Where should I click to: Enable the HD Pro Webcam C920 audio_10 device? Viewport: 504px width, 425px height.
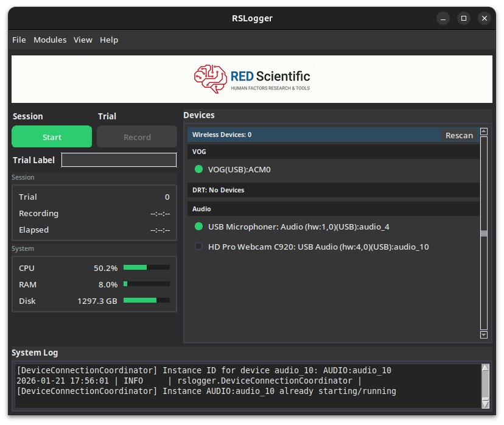(x=198, y=247)
